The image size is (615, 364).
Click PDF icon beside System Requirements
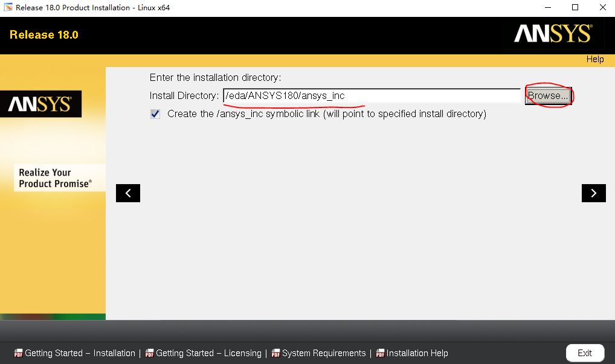(x=275, y=353)
